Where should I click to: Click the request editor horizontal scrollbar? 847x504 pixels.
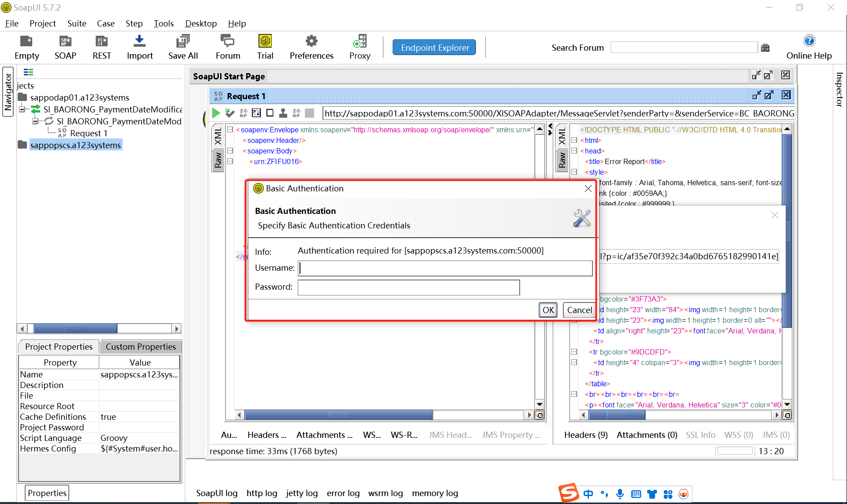(x=338, y=415)
